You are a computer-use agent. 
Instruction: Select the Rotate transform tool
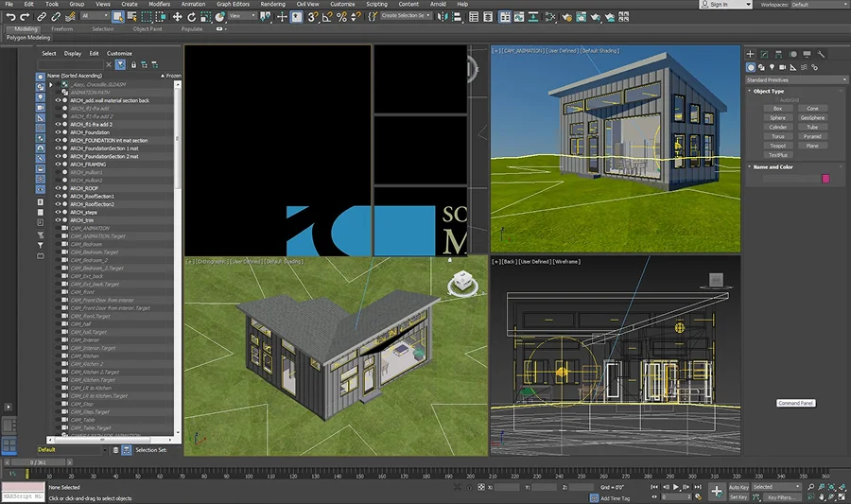pyautogui.click(x=190, y=16)
